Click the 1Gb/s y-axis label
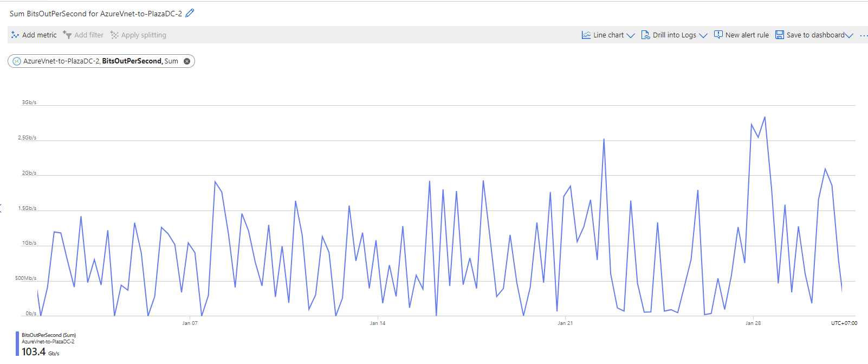 tap(29, 243)
